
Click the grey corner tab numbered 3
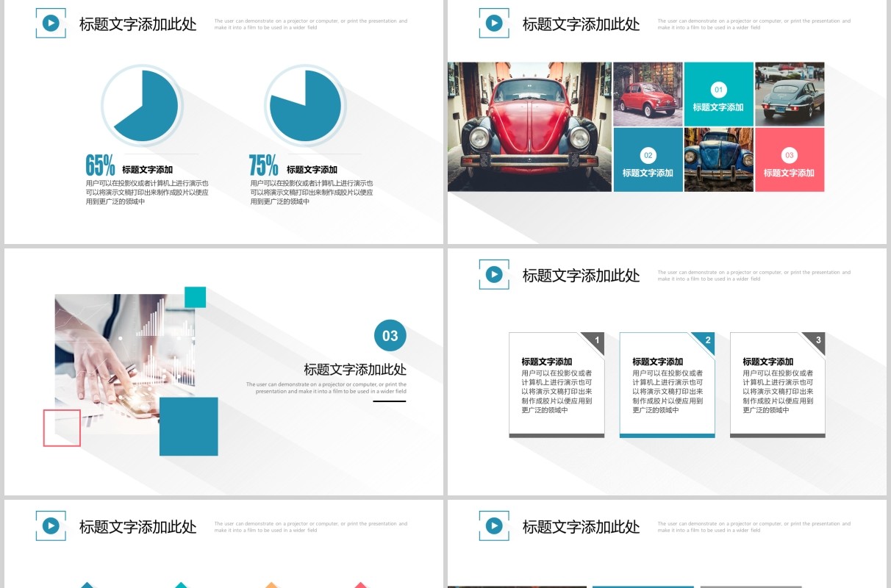click(813, 345)
